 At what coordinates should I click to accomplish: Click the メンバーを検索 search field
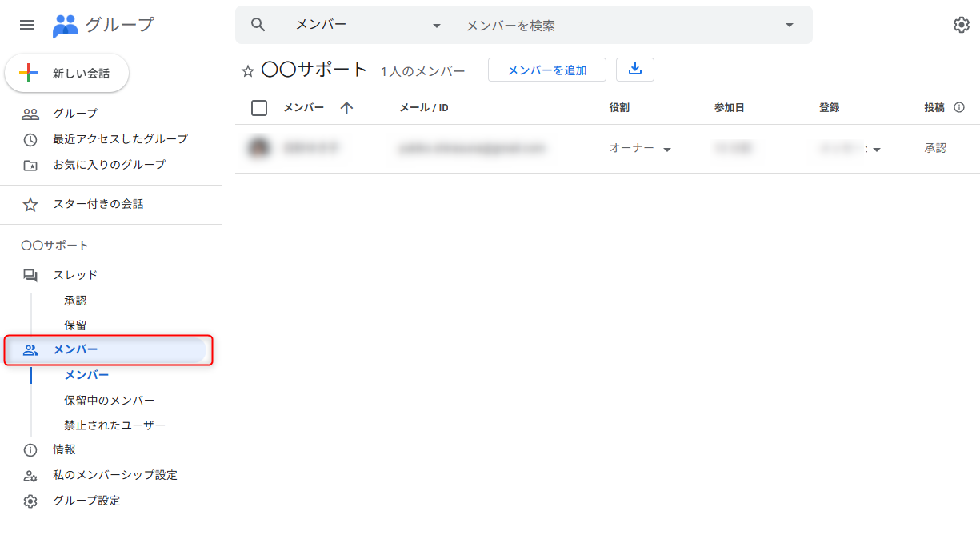616,26
